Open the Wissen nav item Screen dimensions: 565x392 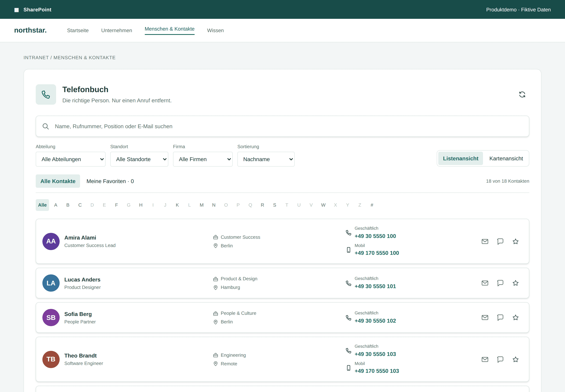point(215,30)
